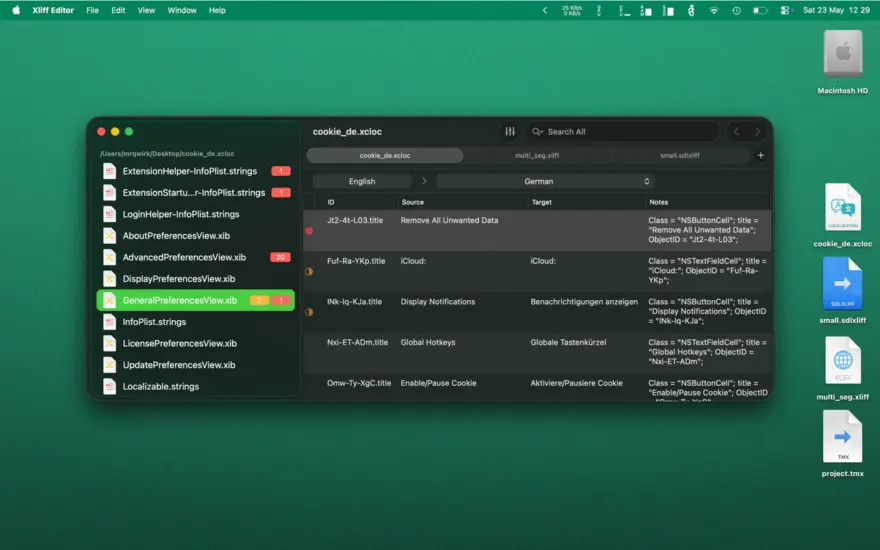Go to next result arrow

[757, 131]
